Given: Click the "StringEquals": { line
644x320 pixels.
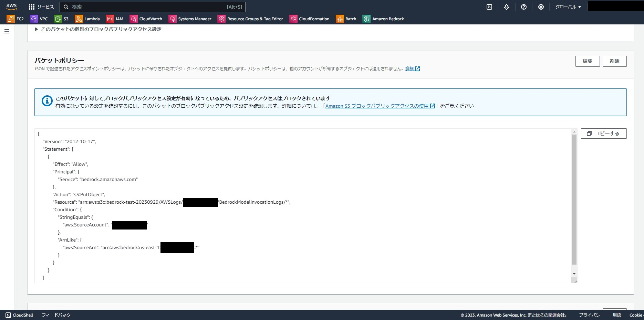Looking at the screenshot, I should (75, 217).
